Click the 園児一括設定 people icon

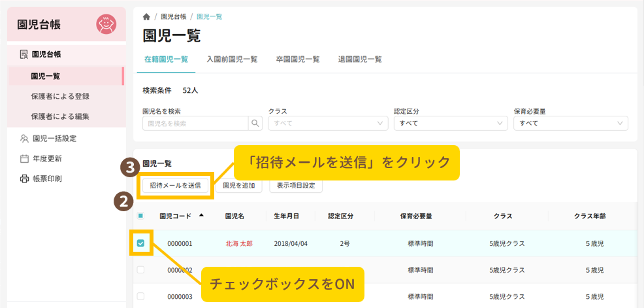[x=24, y=138]
